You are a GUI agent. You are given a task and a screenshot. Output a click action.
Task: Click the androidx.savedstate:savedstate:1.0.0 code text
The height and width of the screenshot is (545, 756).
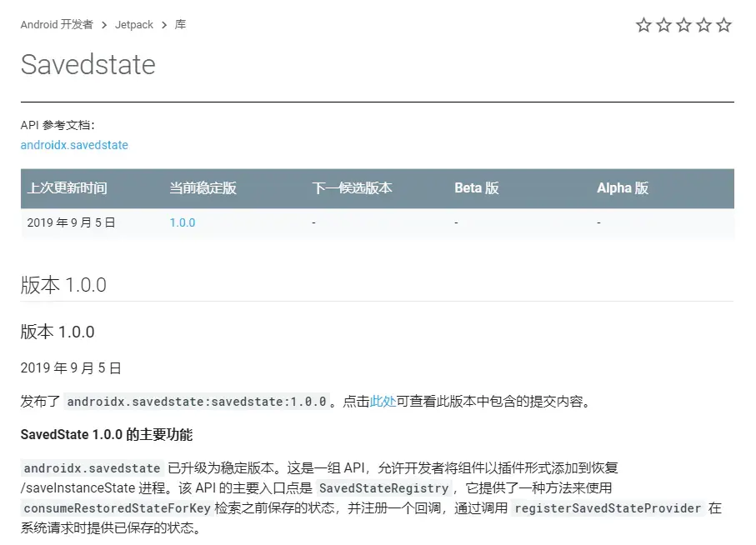tap(197, 402)
